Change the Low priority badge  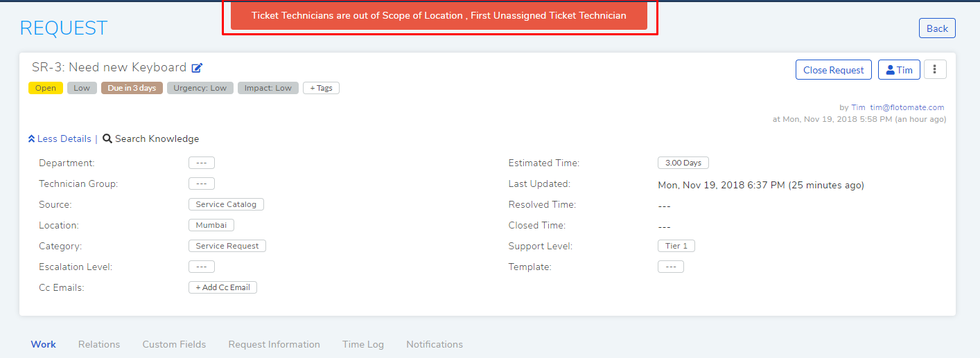point(82,88)
